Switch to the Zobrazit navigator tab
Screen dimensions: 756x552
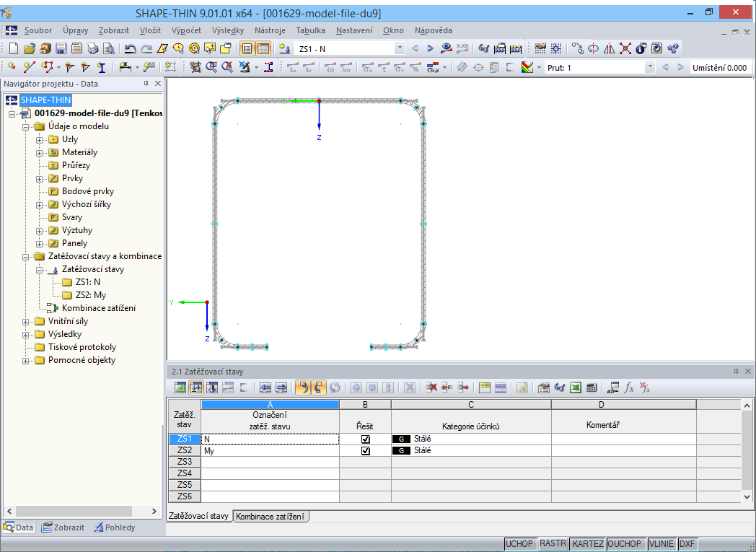[x=63, y=527]
